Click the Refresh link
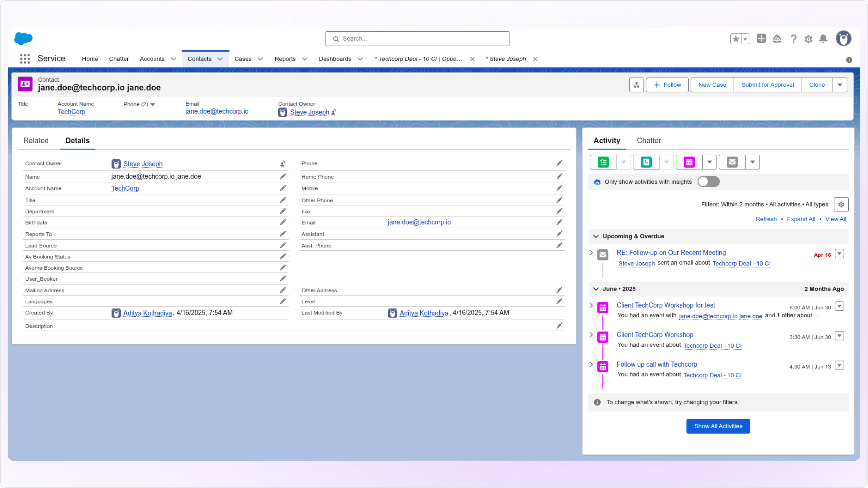 point(766,219)
